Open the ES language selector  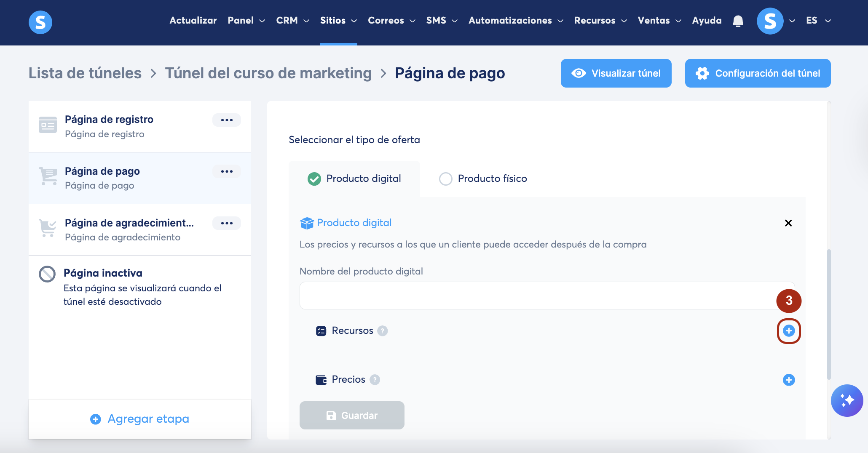(x=819, y=21)
